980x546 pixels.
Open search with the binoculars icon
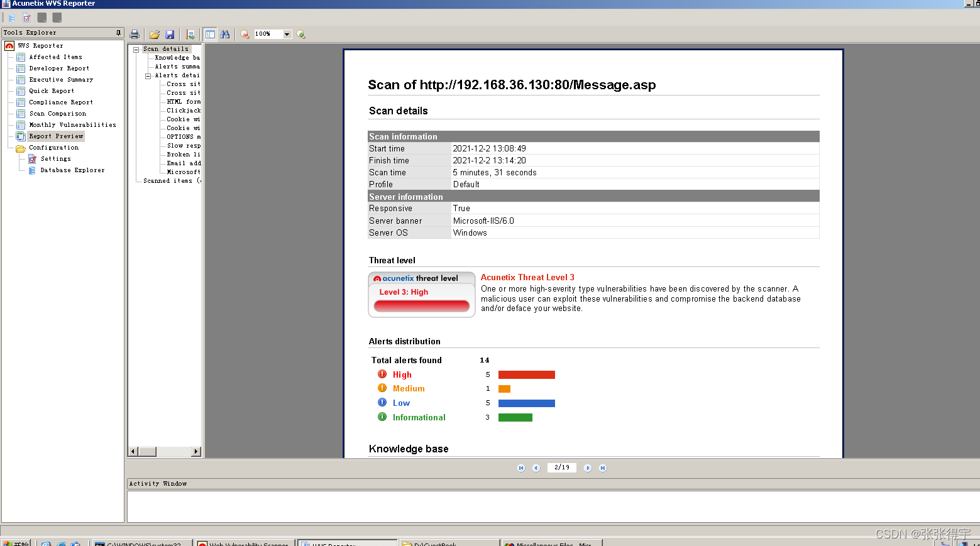[x=225, y=35]
